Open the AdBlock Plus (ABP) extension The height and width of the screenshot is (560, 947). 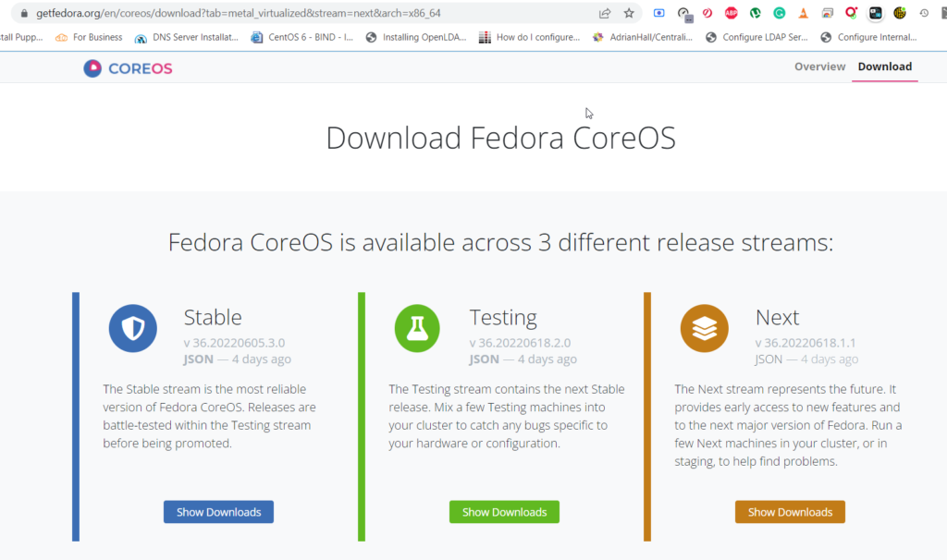click(x=731, y=13)
